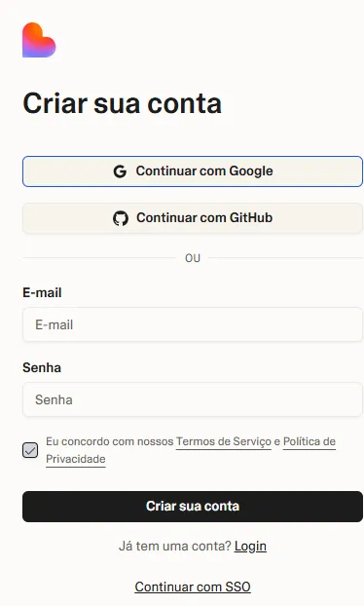Click the E-mail field label
Screen dimensions: 364x606
[42, 292]
